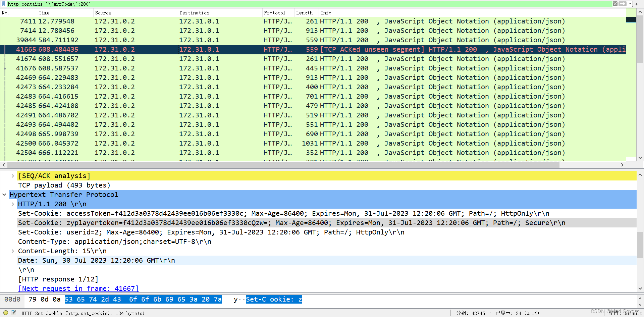Click the details pane vertical scrollbar thumb

[640, 245]
